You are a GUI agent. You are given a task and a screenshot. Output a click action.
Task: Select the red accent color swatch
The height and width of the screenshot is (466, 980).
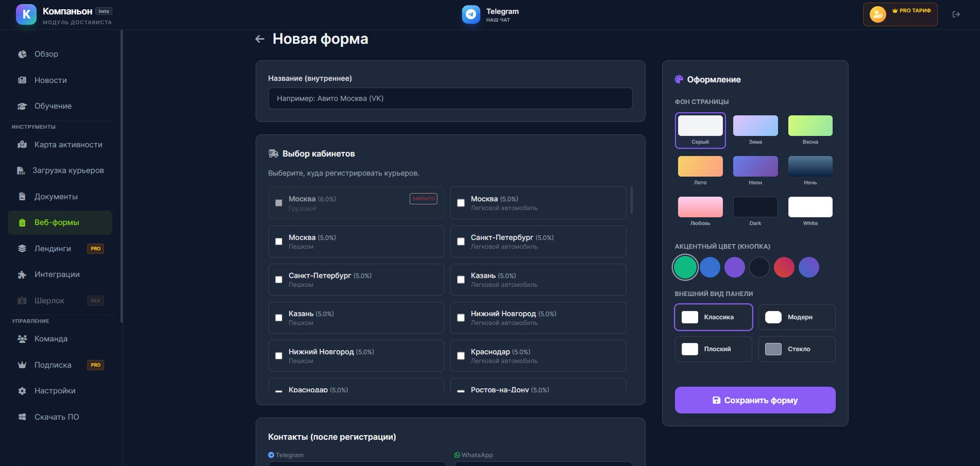pyautogui.click(x=784, y=267)
